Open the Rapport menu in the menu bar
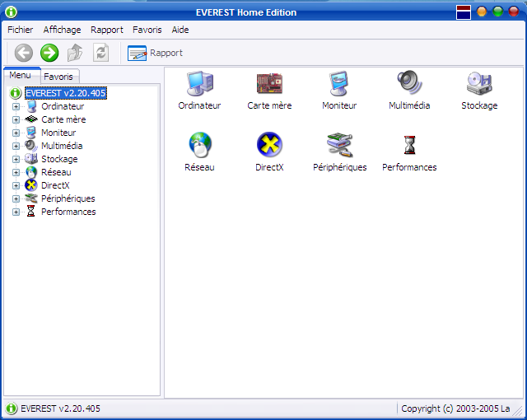Viewport: 527px width, 420px height. tap(107, 30)
